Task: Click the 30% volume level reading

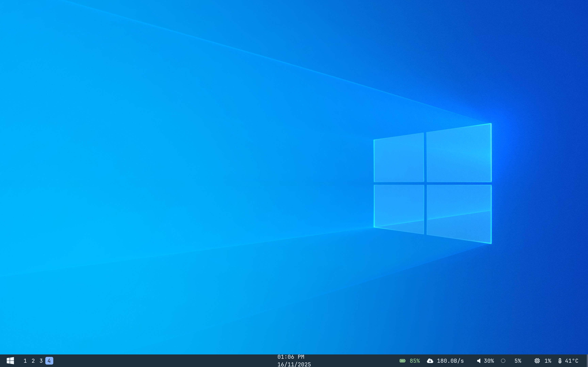Action: click(489, 361)
